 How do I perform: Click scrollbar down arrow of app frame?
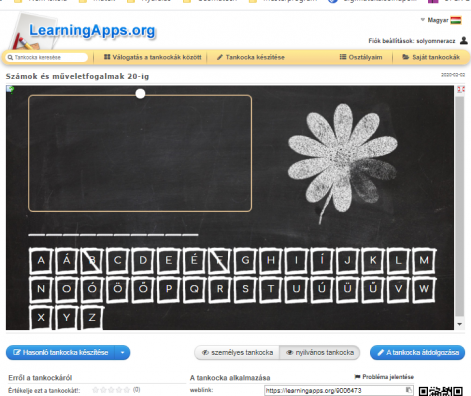(460, 324)
